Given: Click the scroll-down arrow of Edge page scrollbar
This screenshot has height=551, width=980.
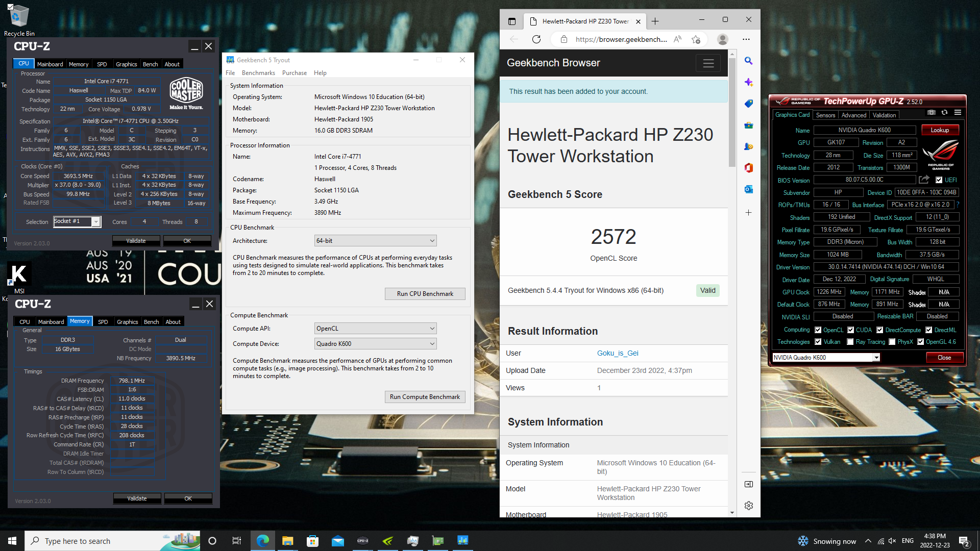Looking at the screenshot, I should pos(732,513).
